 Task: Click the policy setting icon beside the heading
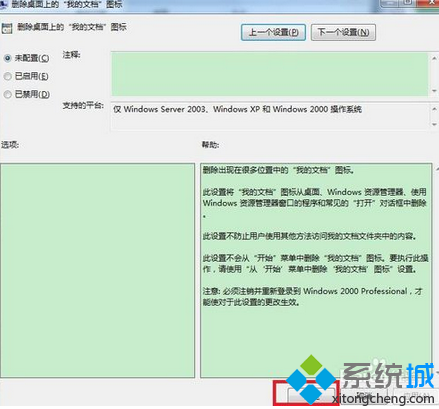pos(7,28)
